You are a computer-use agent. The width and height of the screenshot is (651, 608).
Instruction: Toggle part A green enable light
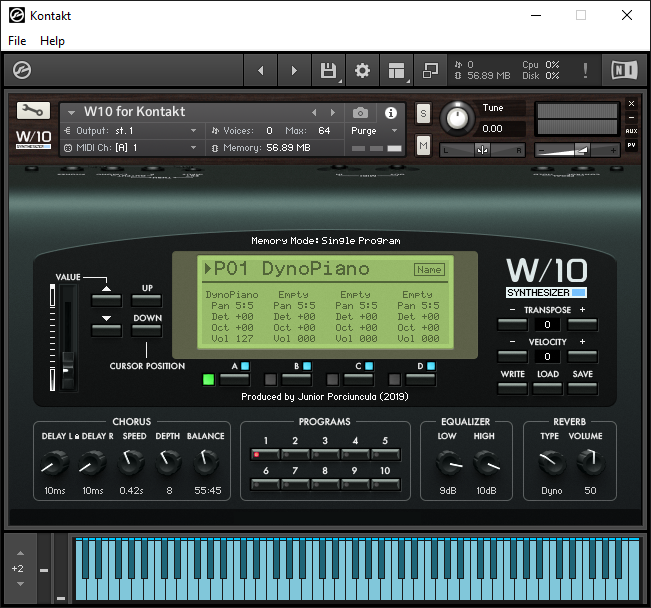[208, 380]
